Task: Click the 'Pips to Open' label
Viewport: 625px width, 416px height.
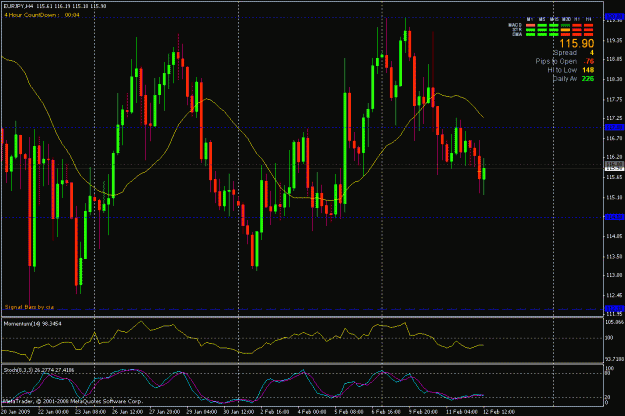Action: pyautogui.click(x=556, y=61)
